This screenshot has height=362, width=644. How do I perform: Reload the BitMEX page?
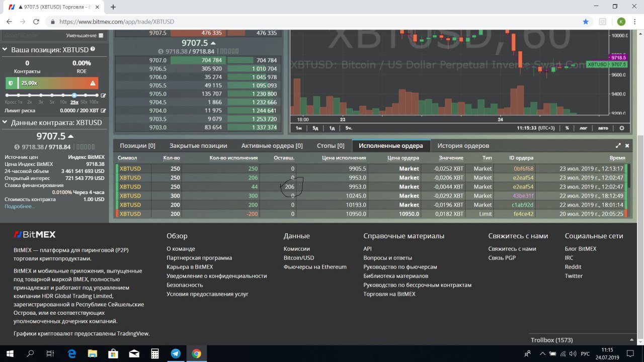[x=36, y=22]
